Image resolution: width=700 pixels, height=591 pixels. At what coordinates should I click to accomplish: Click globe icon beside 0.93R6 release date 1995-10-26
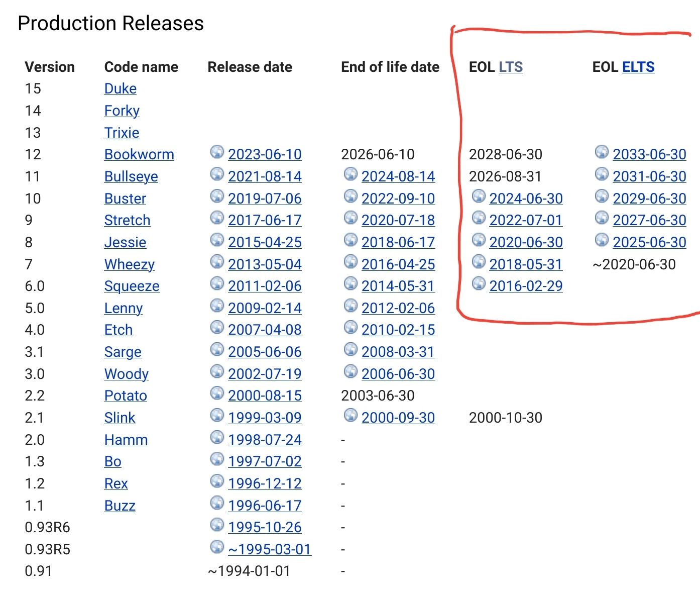217,525
